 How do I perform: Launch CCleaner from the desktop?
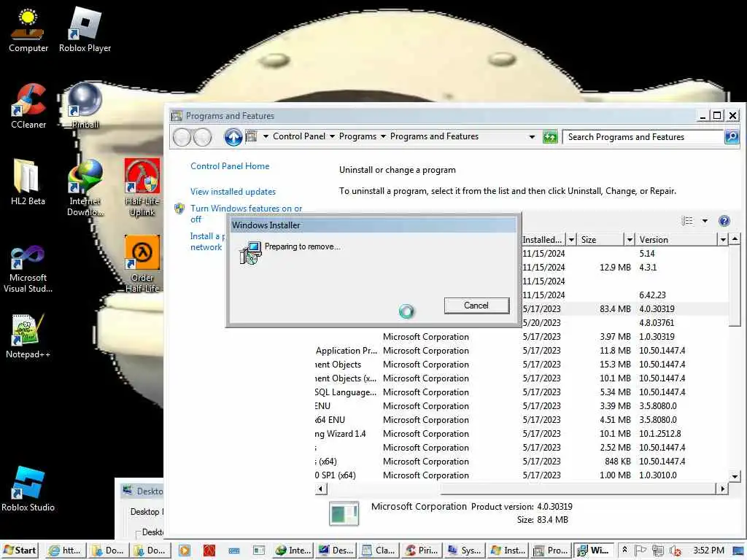point(28,106)
